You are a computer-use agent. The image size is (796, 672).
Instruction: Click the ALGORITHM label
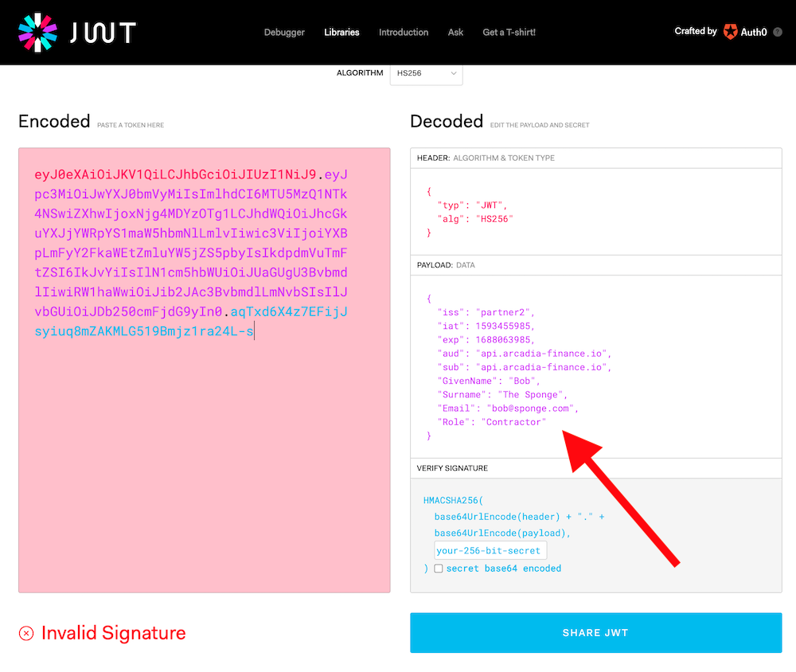click(x=360, y=73)
